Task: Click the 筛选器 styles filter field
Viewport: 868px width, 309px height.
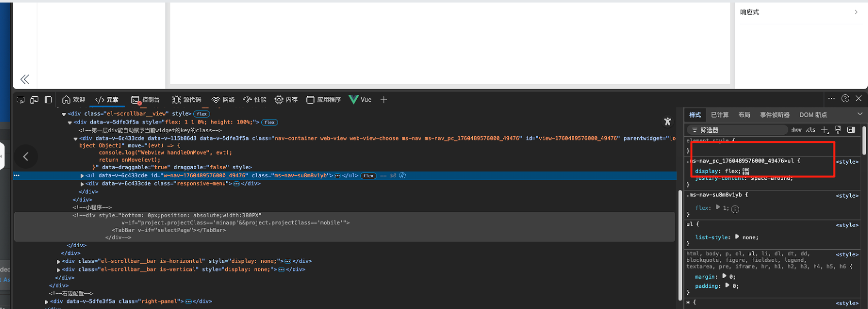Action: pyautogui.click(x=738, y=130)
